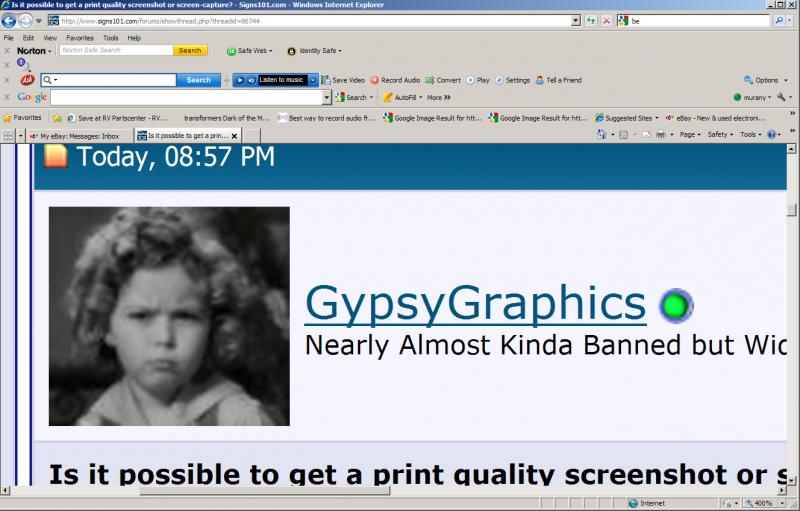Click the search box containing 'be'

pyautogui.click(x=699, y=21)
